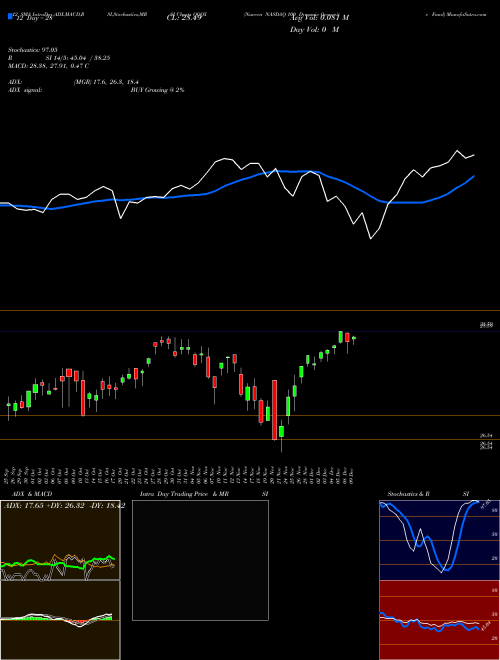The width and height of the screenshot is (500, 660).
Task: Click the 'SI 14/3: 45.04 / 38.25' value
Action: coord(78,58)
